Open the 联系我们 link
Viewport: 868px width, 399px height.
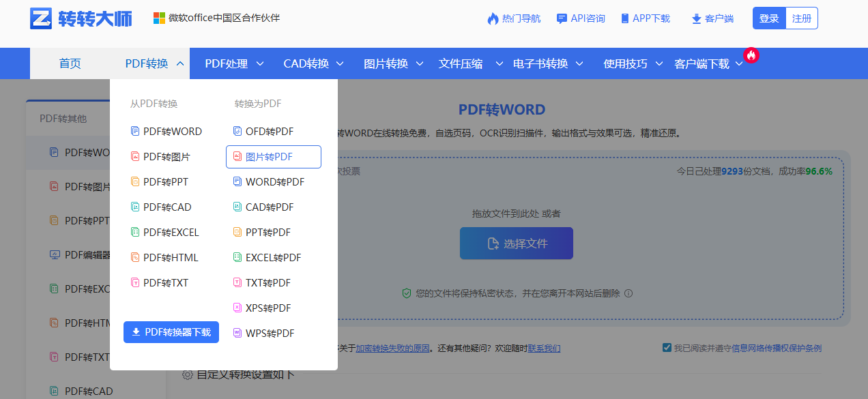[544, 348]
